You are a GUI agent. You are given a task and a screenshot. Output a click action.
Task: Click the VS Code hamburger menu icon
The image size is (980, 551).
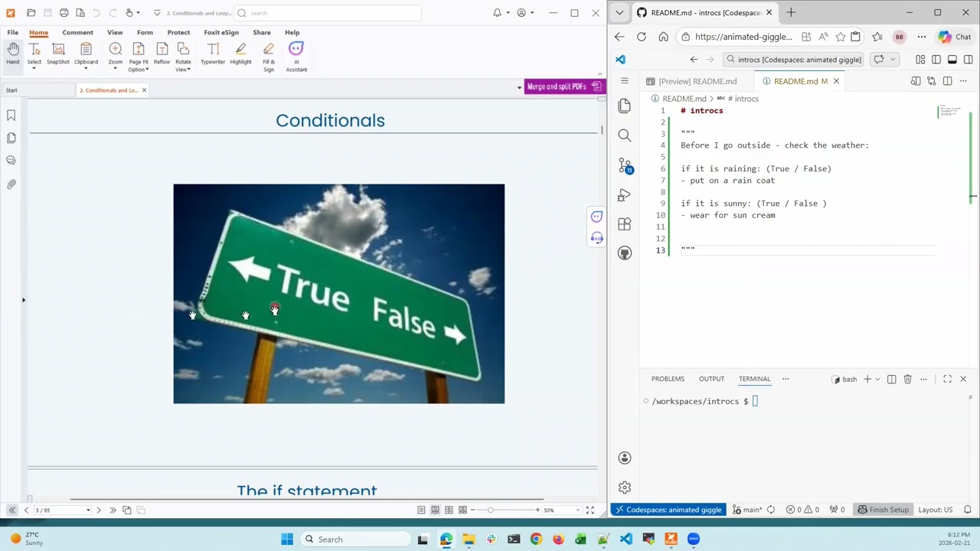pos(625,80)
